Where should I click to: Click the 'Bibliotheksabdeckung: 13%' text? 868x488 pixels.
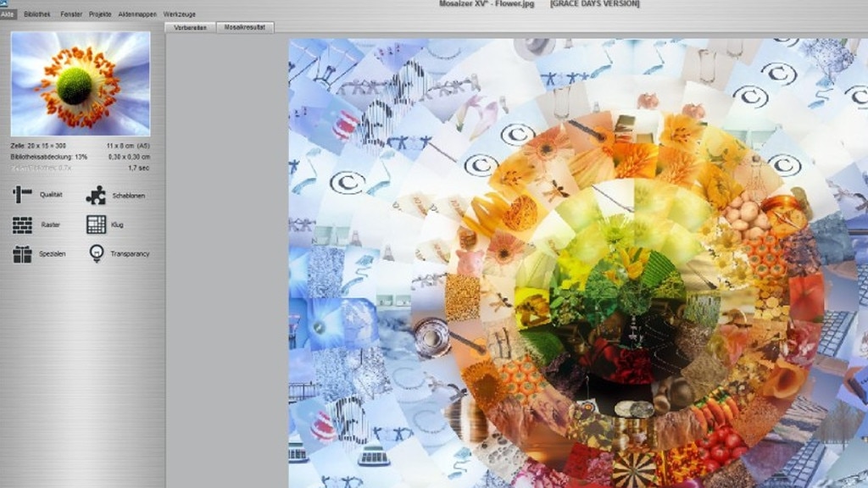click(48, 157)
